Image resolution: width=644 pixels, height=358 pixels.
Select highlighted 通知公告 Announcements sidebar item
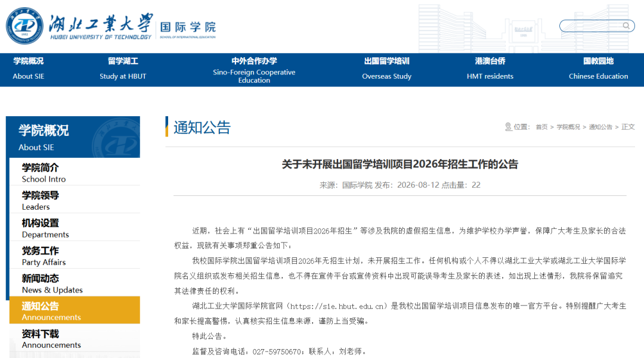pyautogui.click(x=75, y=310)
